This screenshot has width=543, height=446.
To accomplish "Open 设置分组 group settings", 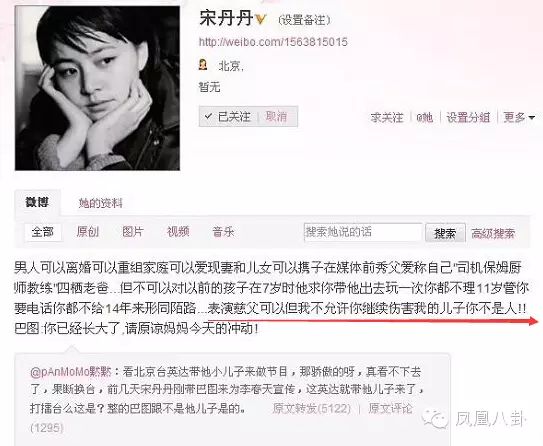I will click(x=468, y=117).
